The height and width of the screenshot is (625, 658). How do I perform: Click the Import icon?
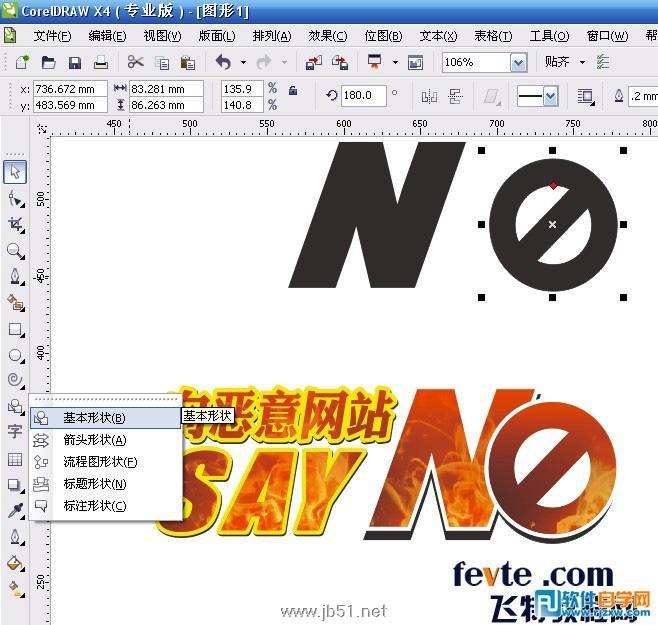click(x=314, y=63)
